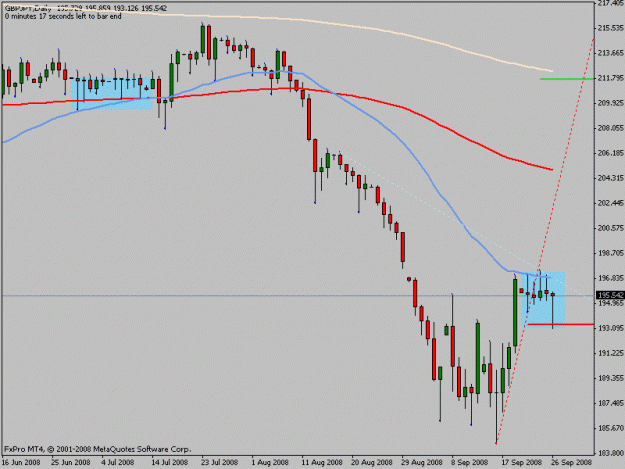The height and width of the screenshot is (469, 625).
Task: Click the current price label 195.542
Action: pyautogui.click(x=610, y=295)
